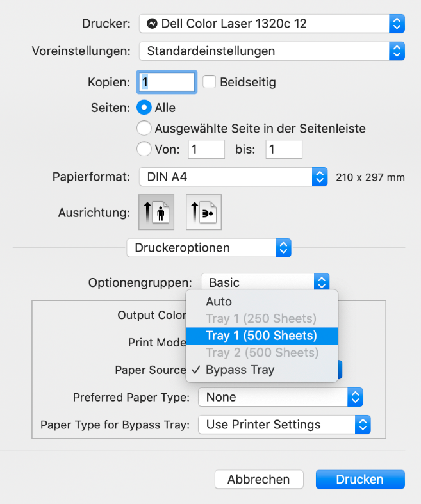Click the Kopien number field
Image resolution: width=421 pixels, height=504 pixels.
[x=167, y=82]
